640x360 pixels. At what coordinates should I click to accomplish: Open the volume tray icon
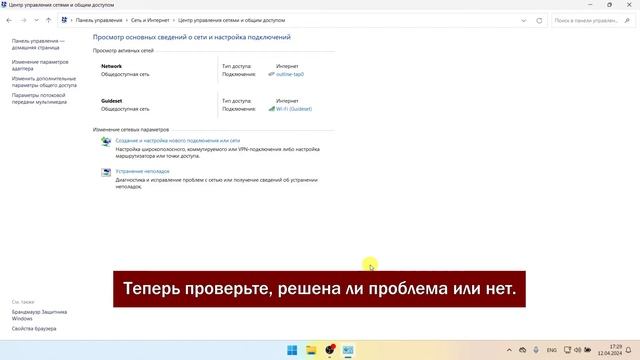coord(578,350)
